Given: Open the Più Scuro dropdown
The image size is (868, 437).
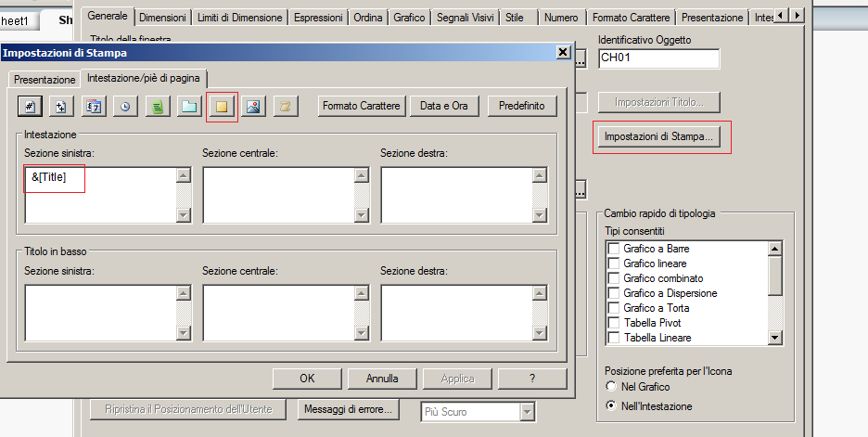Looking at the screenshot, I should [x=528, y=411].
